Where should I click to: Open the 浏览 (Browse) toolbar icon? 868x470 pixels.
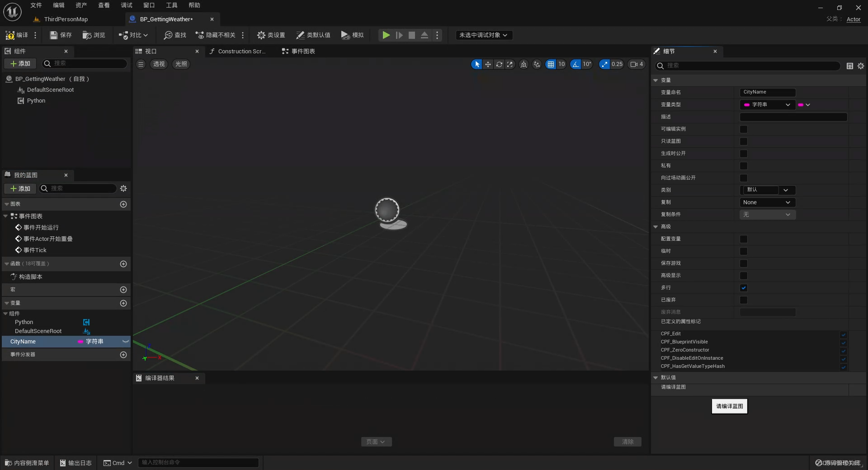(x=94, y=35)
